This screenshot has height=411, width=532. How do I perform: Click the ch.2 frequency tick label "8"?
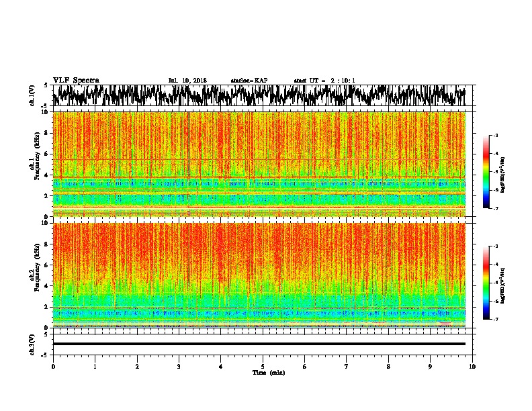click(x=47, y=244)
